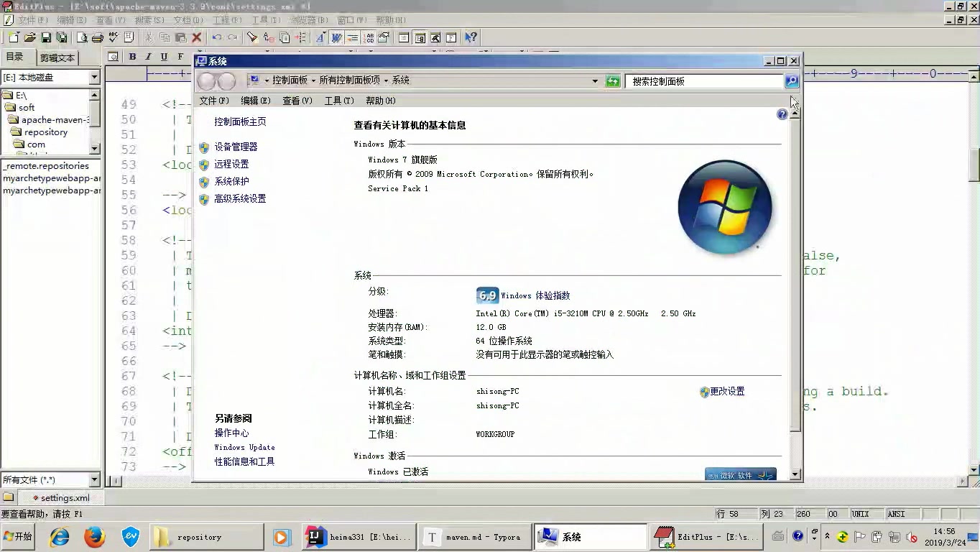This screenshot has width=980, height=552.
Task: Open the 查看(V) menu in System window
Action: 297,101
